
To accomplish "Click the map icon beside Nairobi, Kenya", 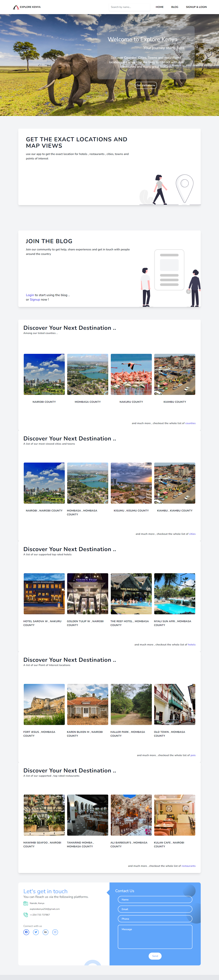I will [x=25, y=903].
